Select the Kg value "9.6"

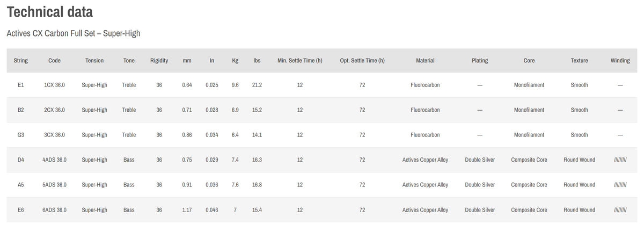(x=235, y=85)
